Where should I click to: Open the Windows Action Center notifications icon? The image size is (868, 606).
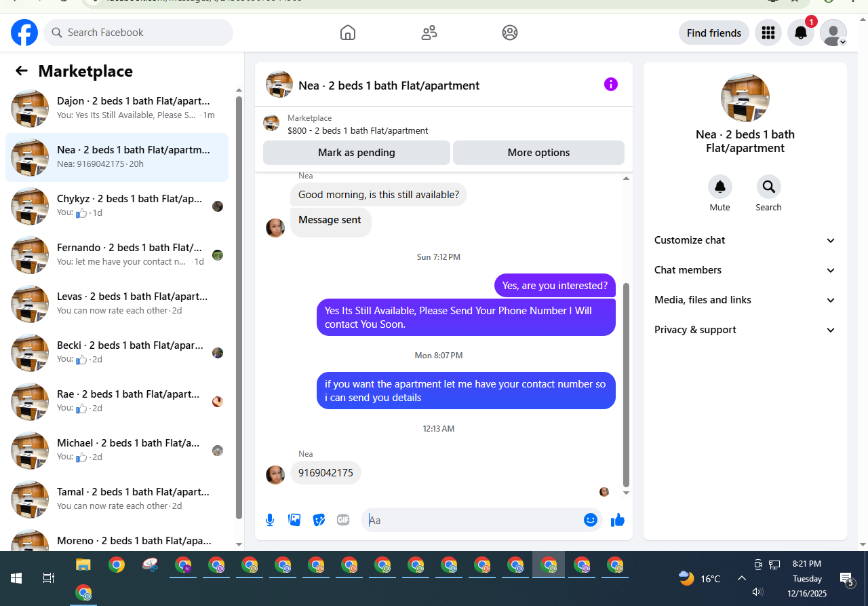click(x=846, y=579)
